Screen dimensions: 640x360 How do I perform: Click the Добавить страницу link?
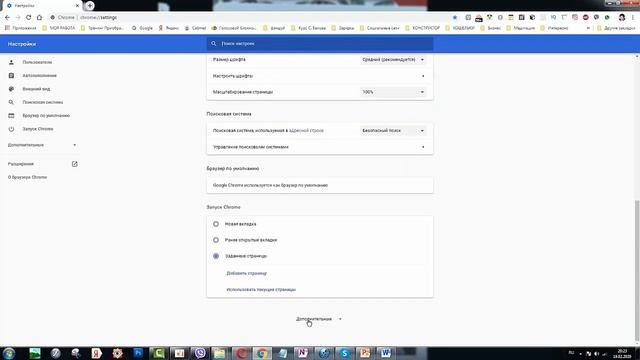point(247,273)
